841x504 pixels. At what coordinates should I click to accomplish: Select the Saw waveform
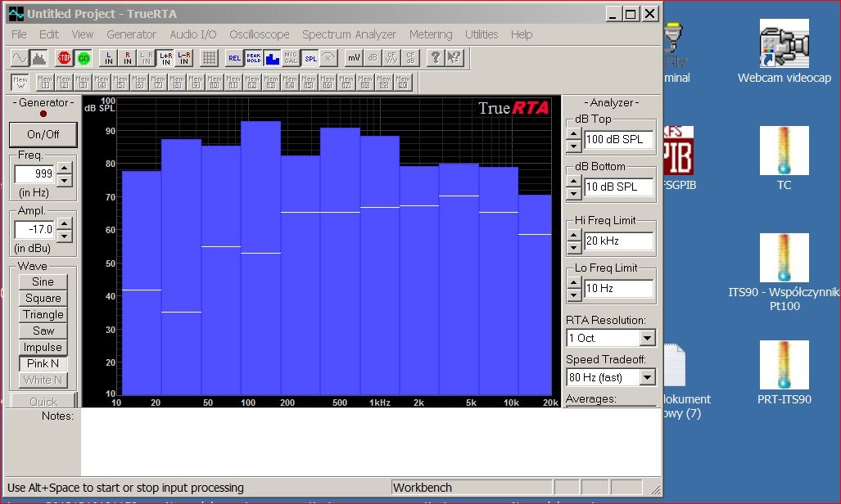coord(43,331)
